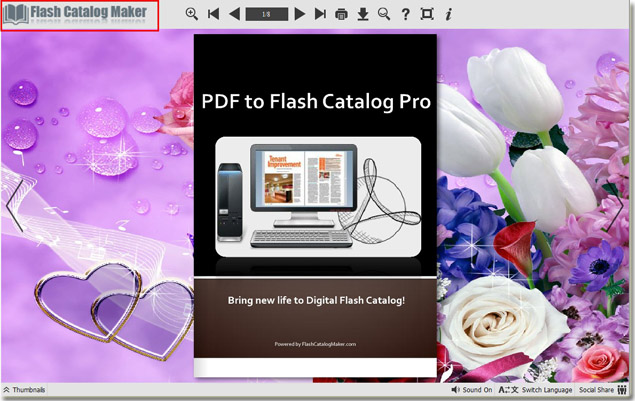The width and height of the screenshot is (635, 401).
Task: Toggle fullscreen mode icon
Action: [x=427, y=14]
